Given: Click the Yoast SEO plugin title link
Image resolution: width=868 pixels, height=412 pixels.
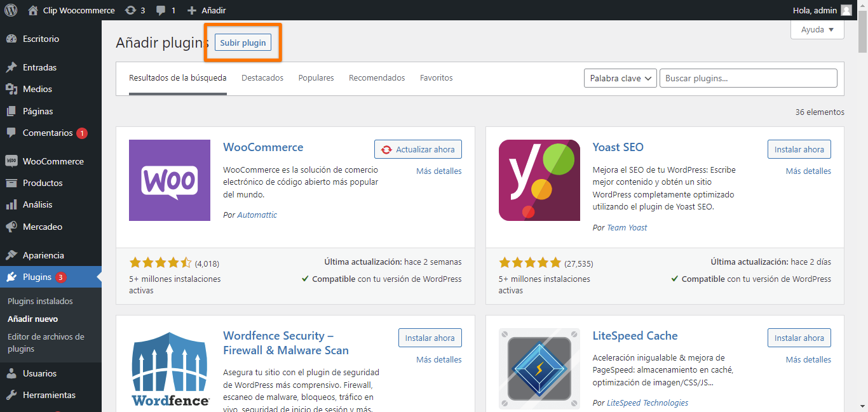Looking at the screenshot, I should (618, 147).
